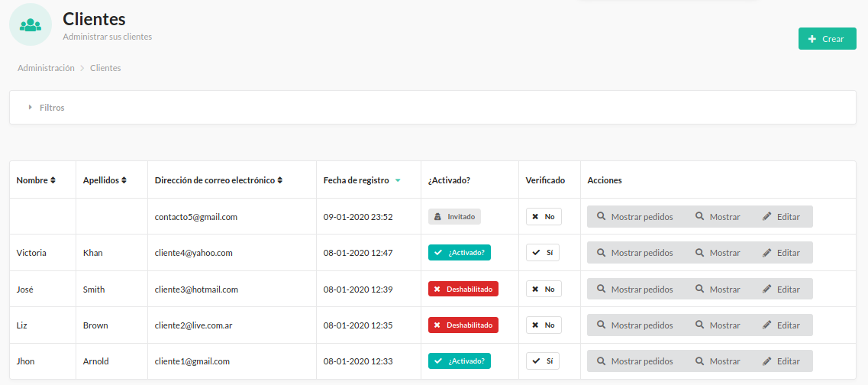Click Mostrar for Liz Brown
This screenshot has height=385, width=868.
pyautogui.click(x=718, y=325)
